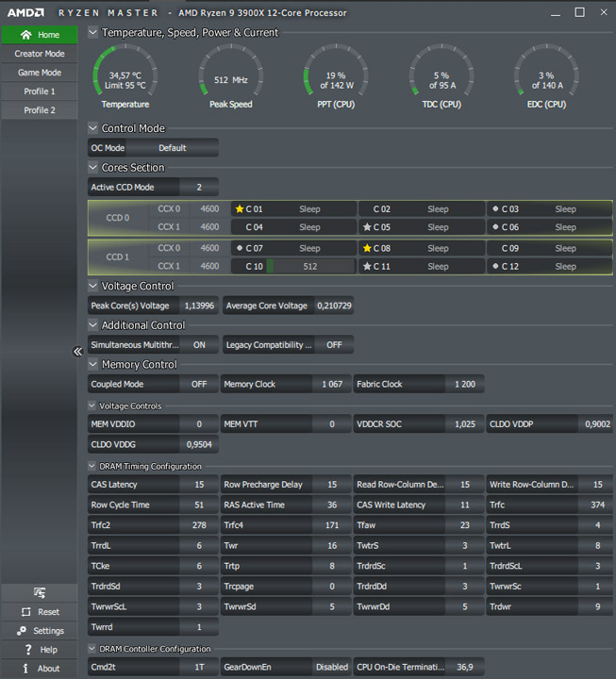The image size is (616, 679).
Task: Open Profile 1
Action: [x=40, y=91]
